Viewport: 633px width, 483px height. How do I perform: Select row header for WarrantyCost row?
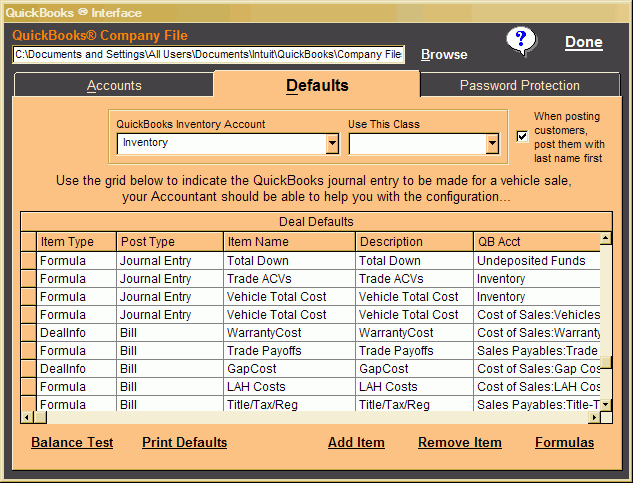(29, 333)
